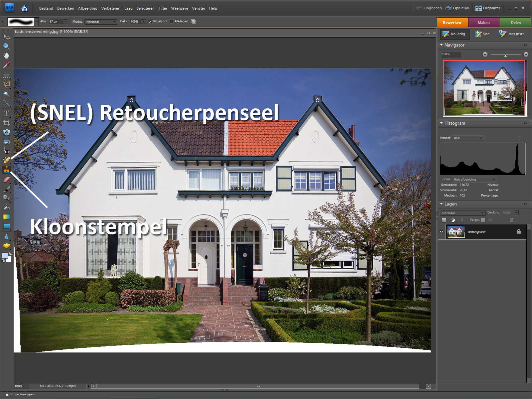
Task: Select the Eraser tool
Action: [6, 180]
